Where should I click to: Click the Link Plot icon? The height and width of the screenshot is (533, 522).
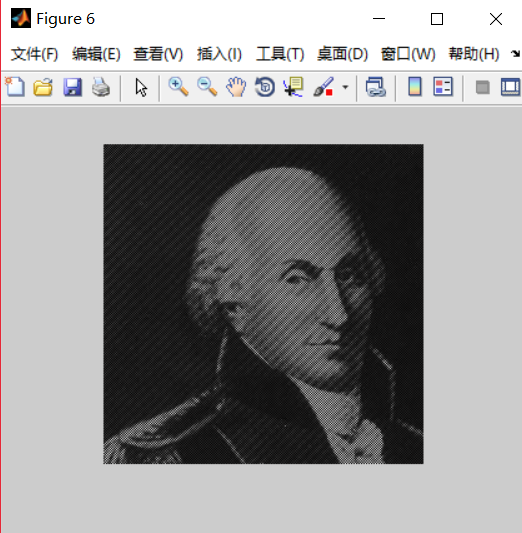point(376,87)
